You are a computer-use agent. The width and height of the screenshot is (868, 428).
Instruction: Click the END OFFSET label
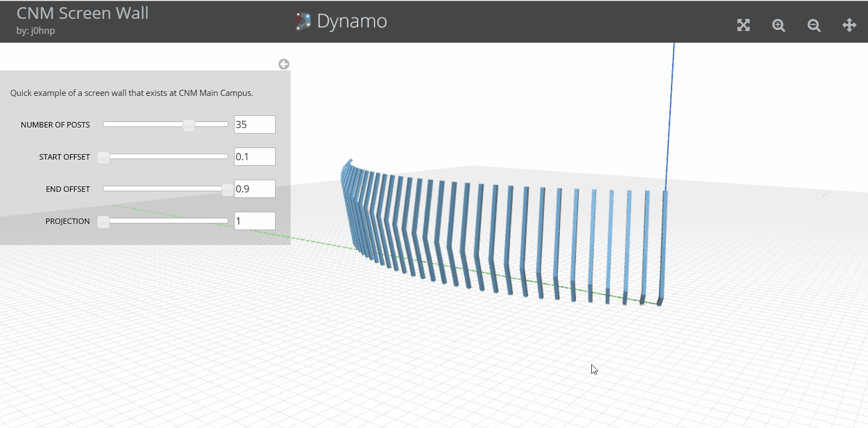(x=68, y=189)
